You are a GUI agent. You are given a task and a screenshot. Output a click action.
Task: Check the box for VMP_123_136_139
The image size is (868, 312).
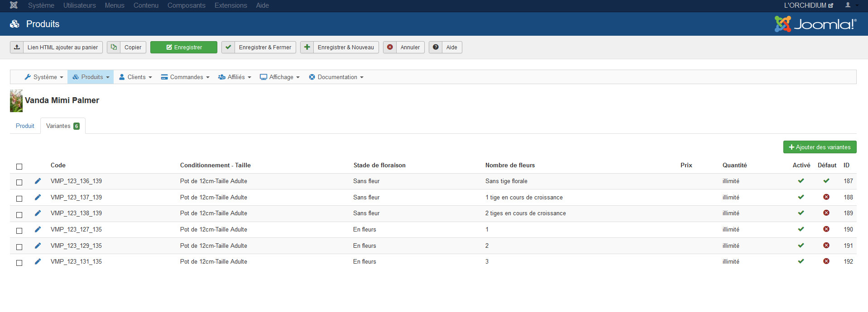pos(19,182)
